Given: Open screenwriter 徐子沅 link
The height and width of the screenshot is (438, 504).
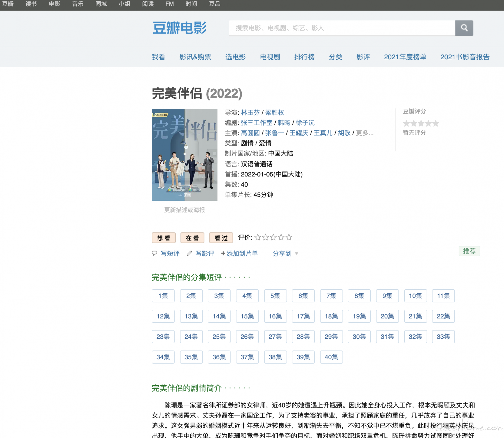Looking at the screenshot, I should tap(305, 123).
